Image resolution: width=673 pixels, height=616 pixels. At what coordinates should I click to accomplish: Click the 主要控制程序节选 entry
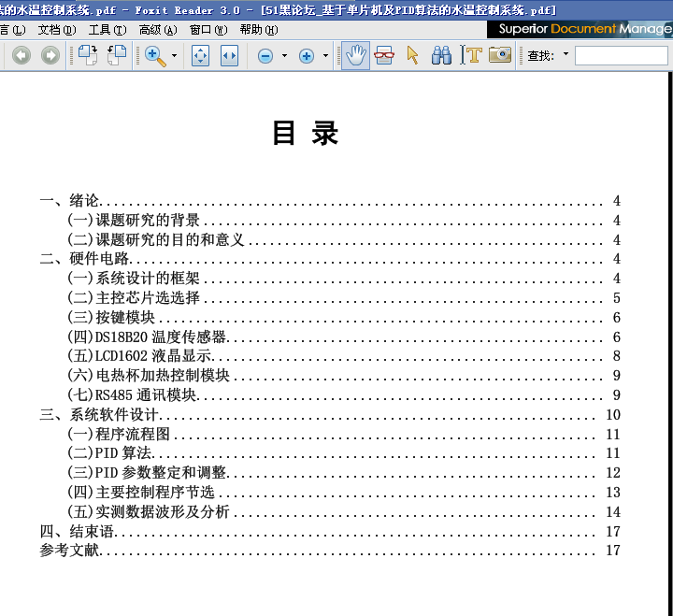tap(344, 492)
